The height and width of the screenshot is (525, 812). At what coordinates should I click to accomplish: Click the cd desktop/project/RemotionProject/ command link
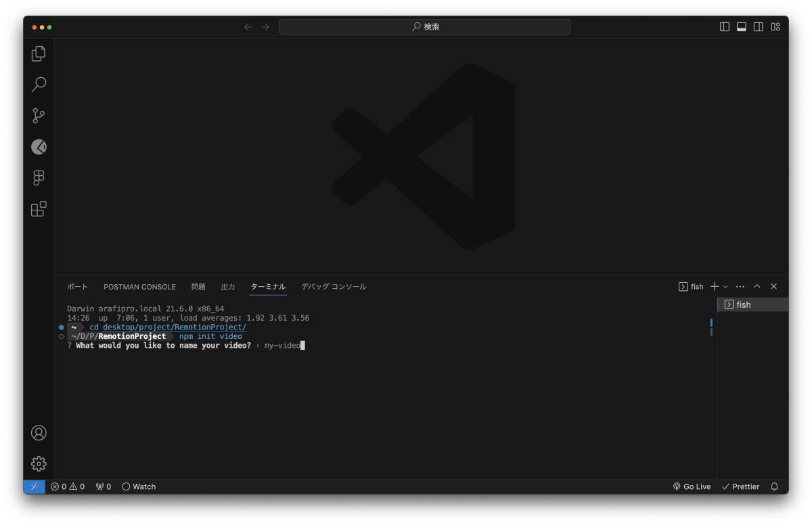pos(168,327)
